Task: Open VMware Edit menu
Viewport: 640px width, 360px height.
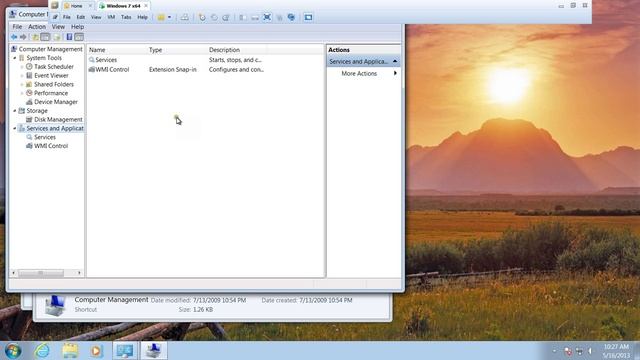Action: (x=81, y=17)
